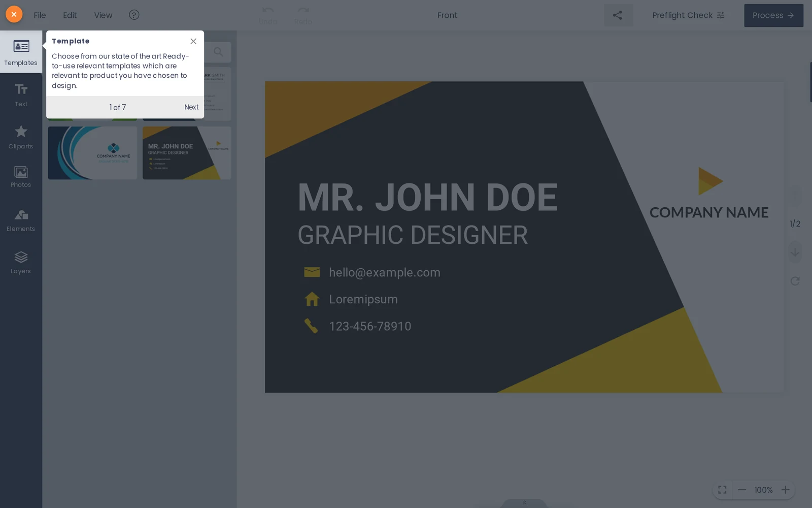Open the Text tool panel

tap(21, 95)
